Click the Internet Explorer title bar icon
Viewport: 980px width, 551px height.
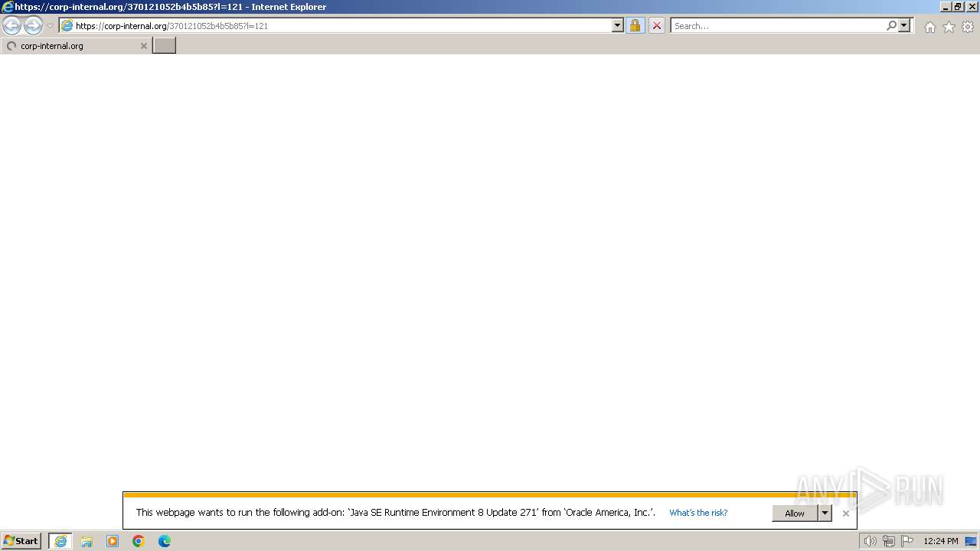point(8,7)
